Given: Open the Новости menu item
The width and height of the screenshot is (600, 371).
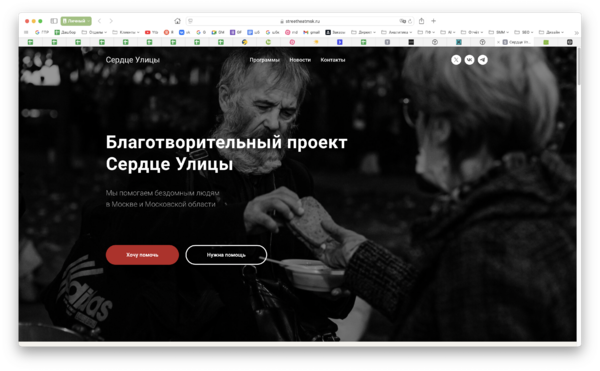Looking at the screenshot, I should click(300, 60).
